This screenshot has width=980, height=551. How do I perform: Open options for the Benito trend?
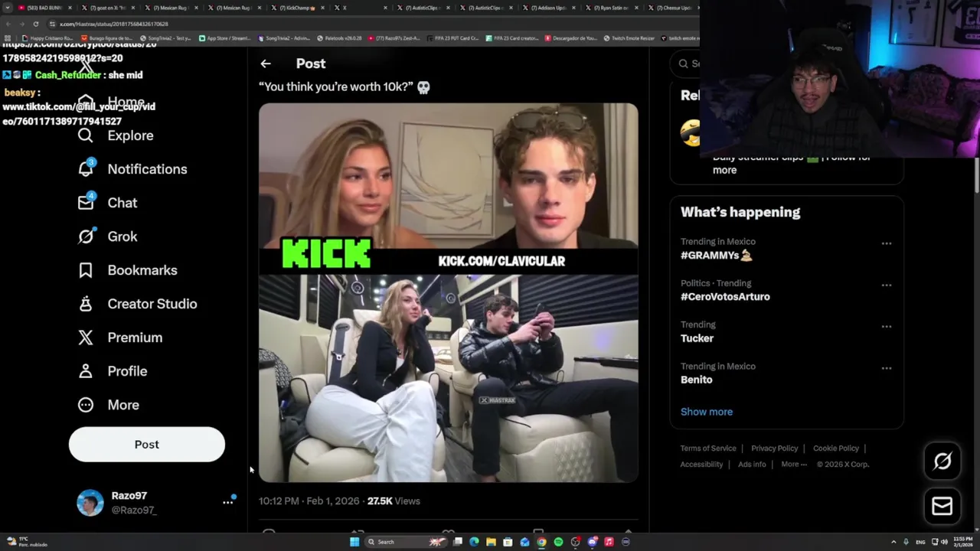(x=887, y=368)
